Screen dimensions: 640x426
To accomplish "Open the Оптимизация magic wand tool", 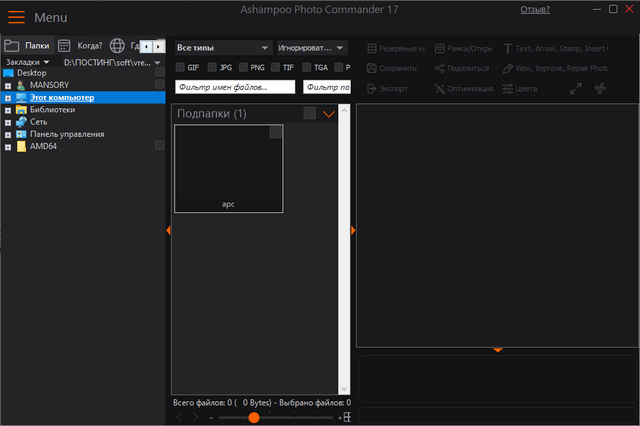I will [439, 89].
